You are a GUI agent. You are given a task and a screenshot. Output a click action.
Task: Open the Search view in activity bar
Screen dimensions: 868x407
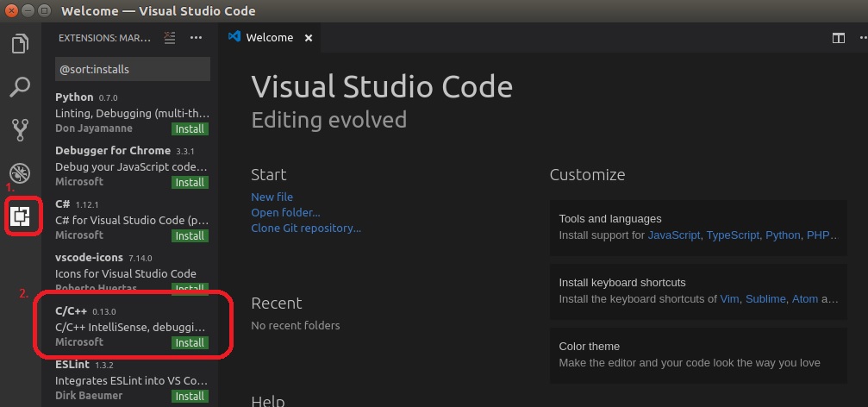(20, 87)
